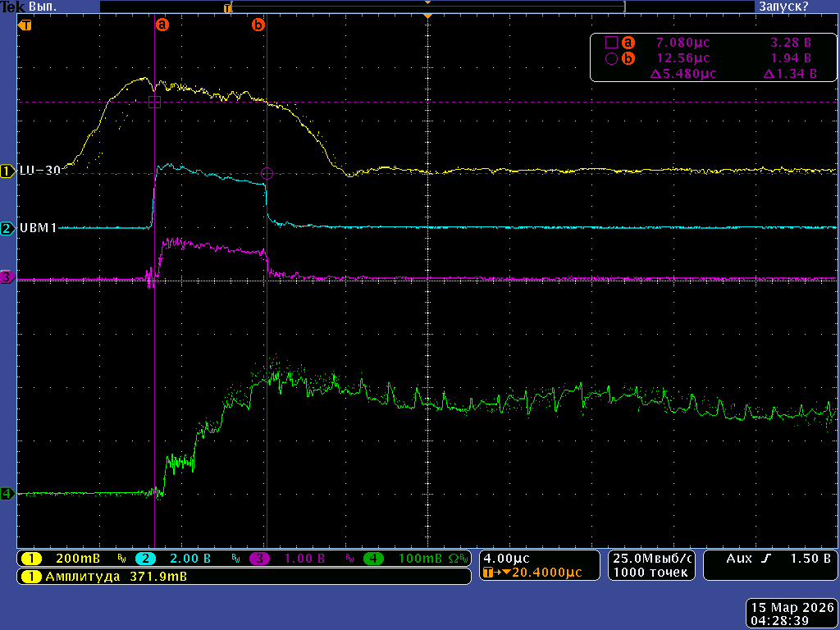Click the magenta channel 3 level marker

click(8, 277)
